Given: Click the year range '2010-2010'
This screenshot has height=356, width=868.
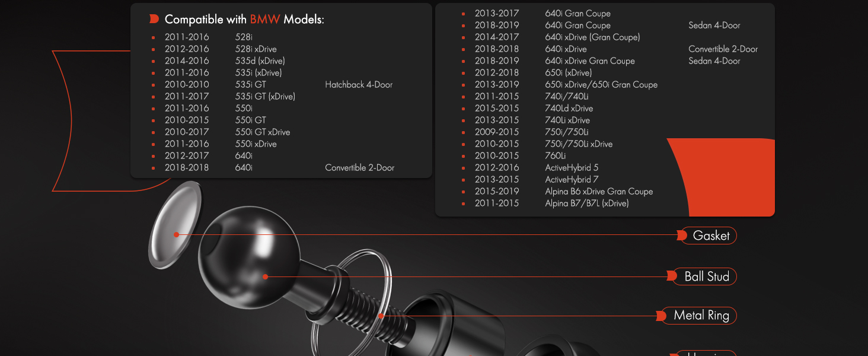Looking at the screenshot, I should 187,85.
